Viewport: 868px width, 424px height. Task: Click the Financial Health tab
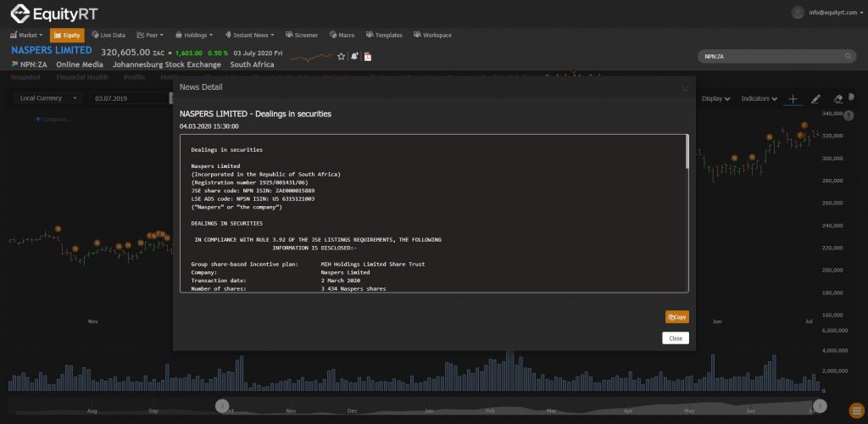pos(82,77)
